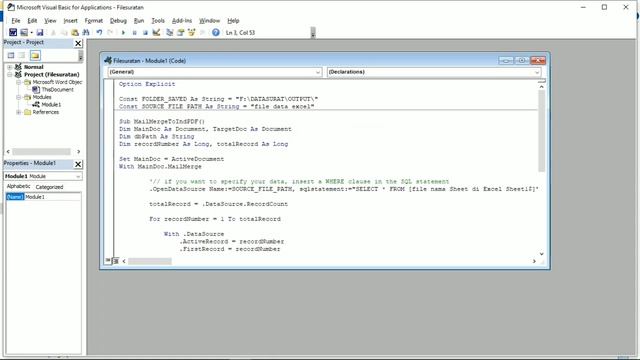Viewport: 640px width, 360px height.
Task: Click the grayed Toolbox toolbar icon
Action: click(202, 32)
